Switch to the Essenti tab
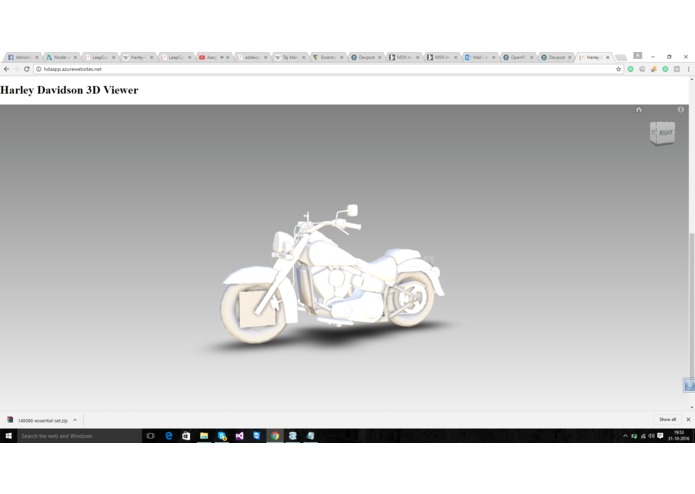Screen dimensions: 695x494 (327, 58)
